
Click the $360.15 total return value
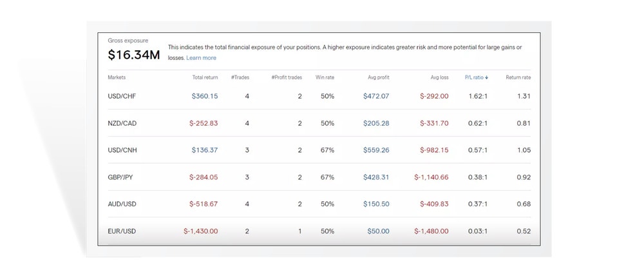click(x=205, y=96)
